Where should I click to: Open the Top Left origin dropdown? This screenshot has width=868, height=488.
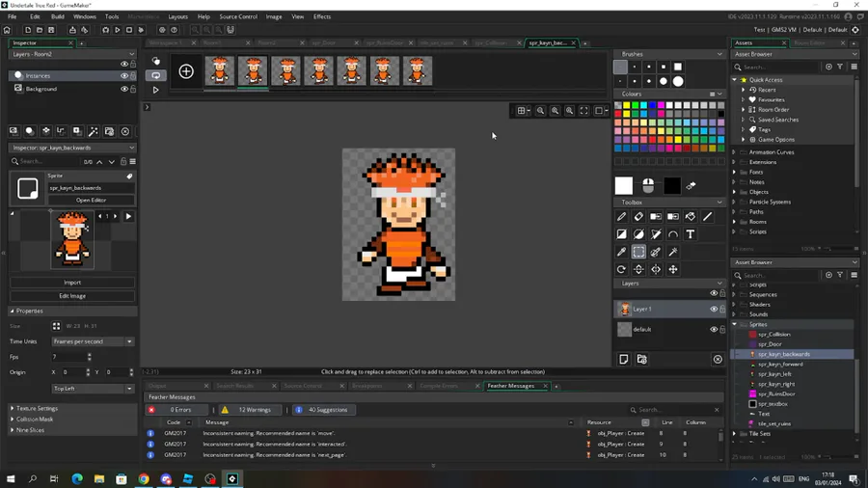click(x=93, y=389)
